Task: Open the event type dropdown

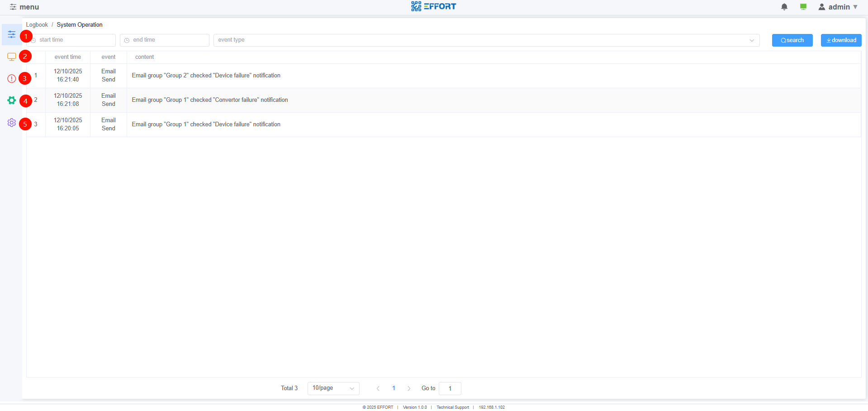Action: click(x=484, y=40)
